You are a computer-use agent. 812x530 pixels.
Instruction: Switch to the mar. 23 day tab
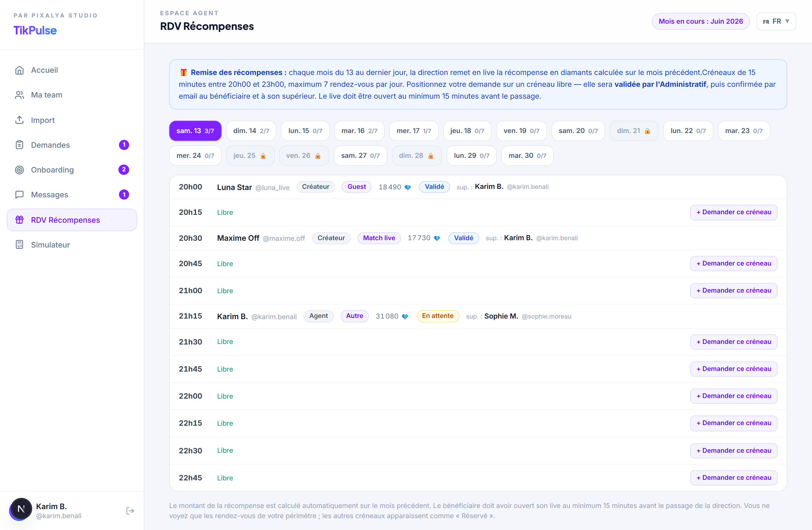(x=744, y=131)
